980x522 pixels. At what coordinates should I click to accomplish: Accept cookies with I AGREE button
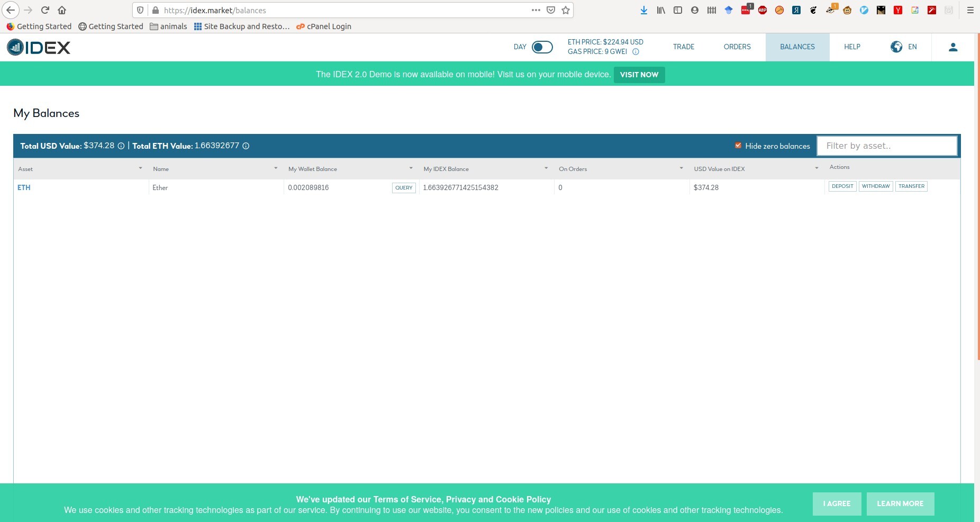[837, 503]
